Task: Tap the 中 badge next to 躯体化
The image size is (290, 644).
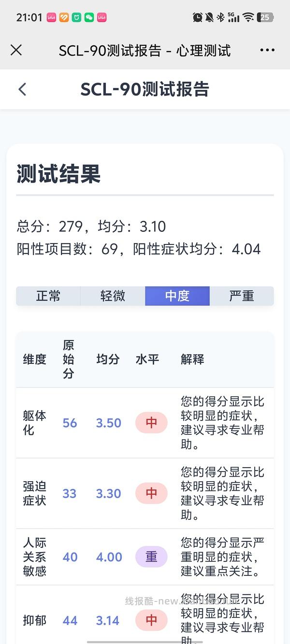Action: point(151,423)
